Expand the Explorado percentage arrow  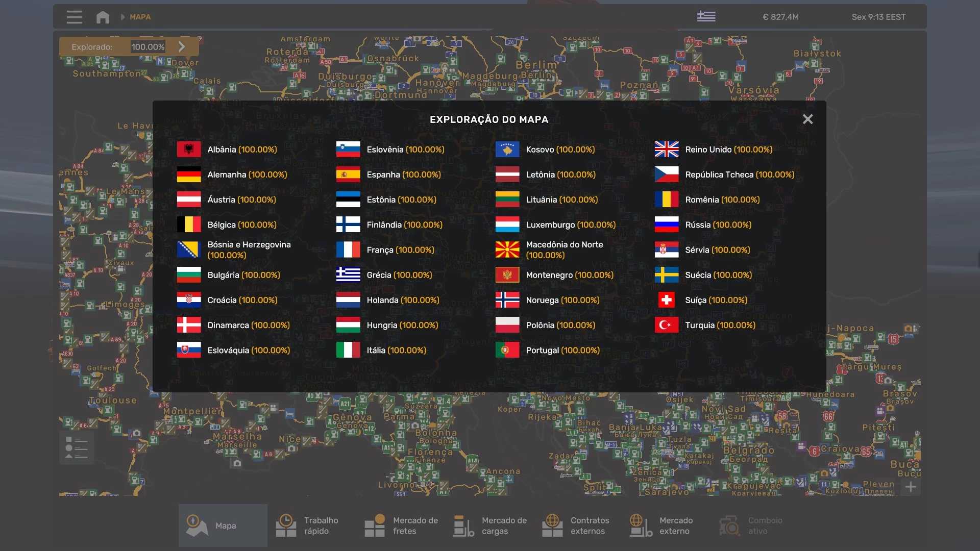(182, 46)
